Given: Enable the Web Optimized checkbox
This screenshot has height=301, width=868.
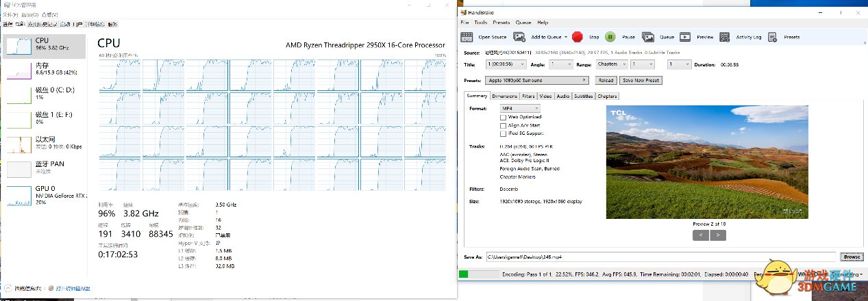Looking at the screenshot, I should point(503,117).
